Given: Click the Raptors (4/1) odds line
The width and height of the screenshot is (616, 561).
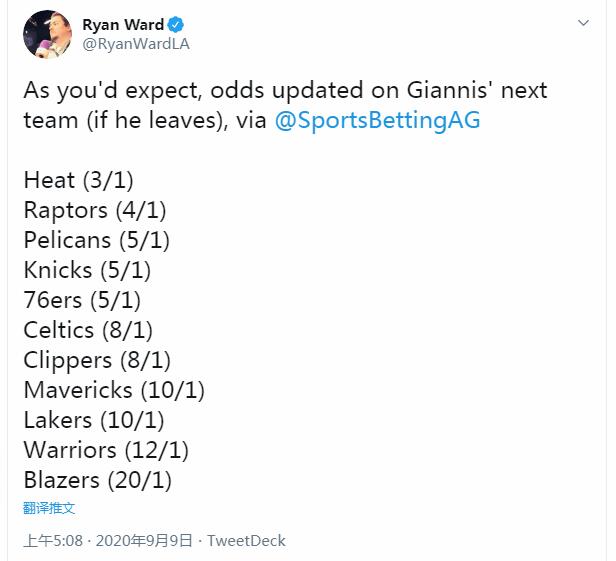Looking at the screenshot, I should pyautogui.click(x=95, y=210).
